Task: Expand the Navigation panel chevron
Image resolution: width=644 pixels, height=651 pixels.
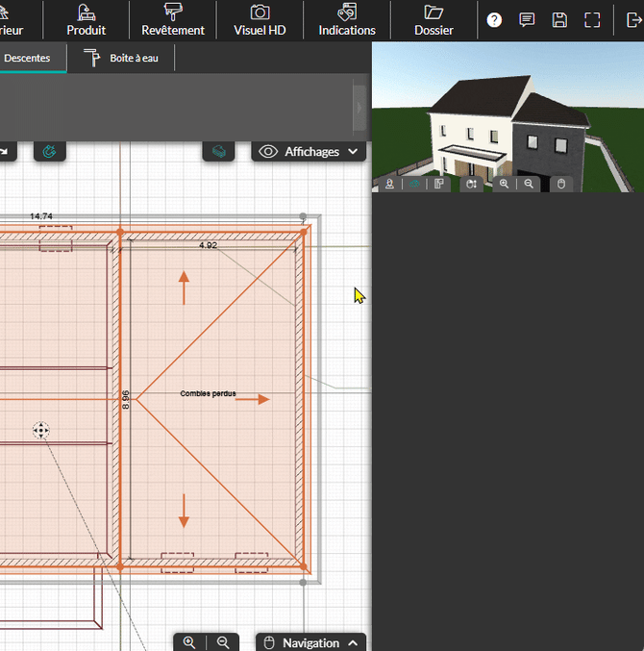Action: coord(353,642)
